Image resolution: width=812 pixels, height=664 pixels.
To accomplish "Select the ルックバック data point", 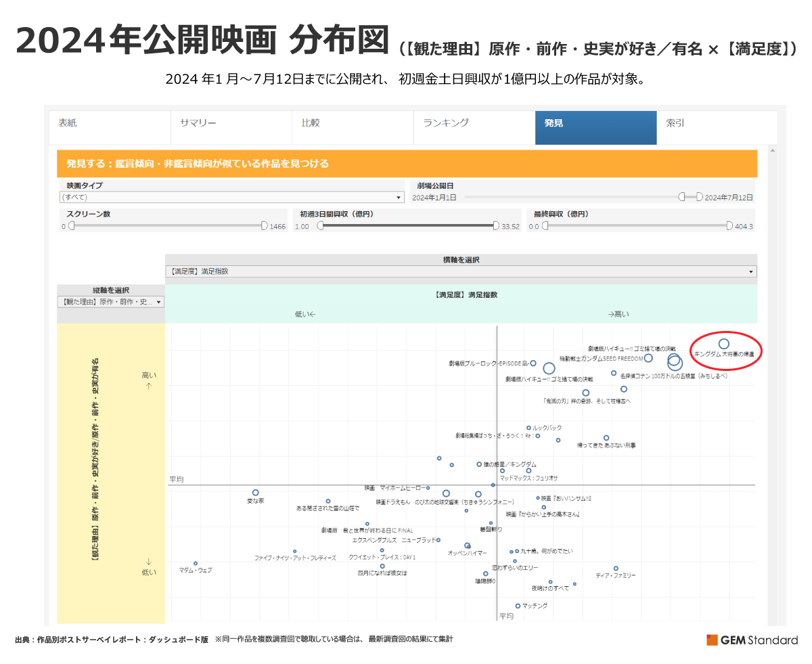I will (x=529, y=428).
